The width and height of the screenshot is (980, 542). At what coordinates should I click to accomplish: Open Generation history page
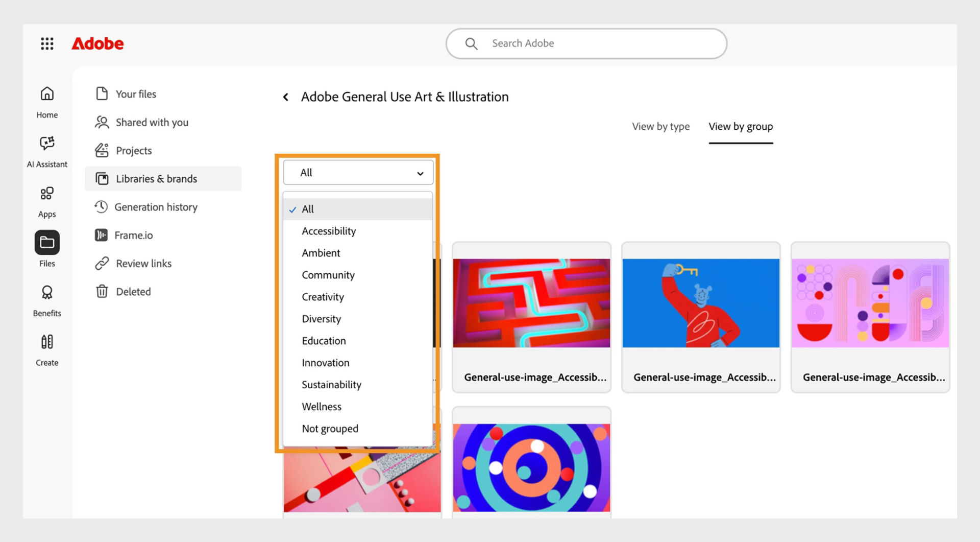coord(156,207)
